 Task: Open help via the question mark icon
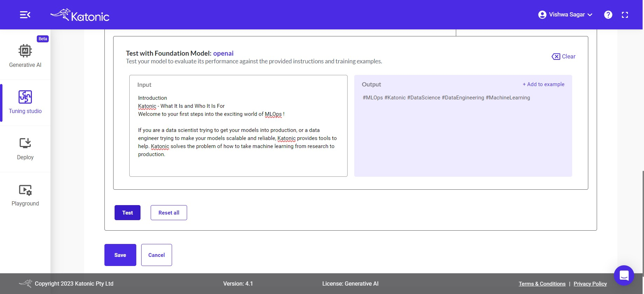point(608,15)
